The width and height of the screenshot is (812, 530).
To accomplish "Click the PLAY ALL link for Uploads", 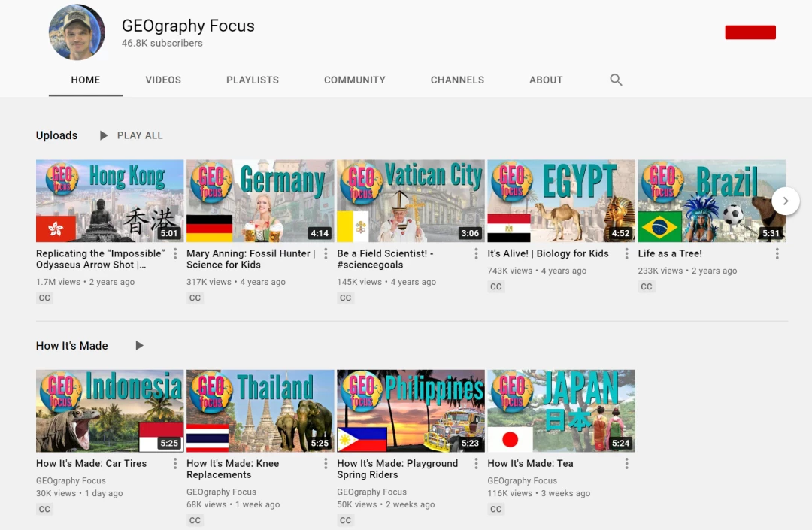I will [x=140, y=135].
